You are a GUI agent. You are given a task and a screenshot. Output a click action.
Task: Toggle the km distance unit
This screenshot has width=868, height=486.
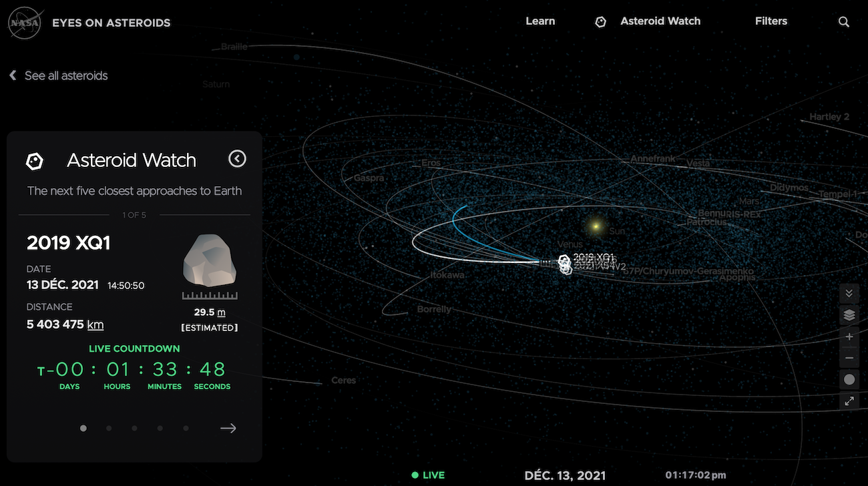(x=95, y=324)
